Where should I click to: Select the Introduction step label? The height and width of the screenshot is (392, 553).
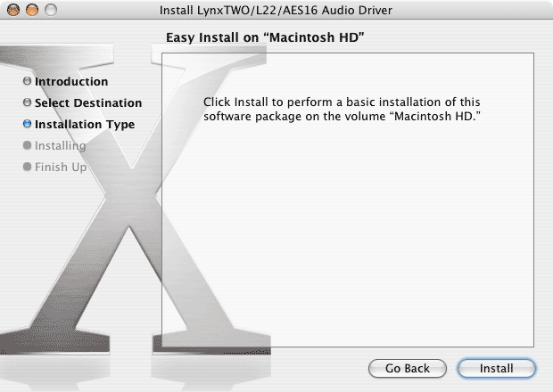71,82
